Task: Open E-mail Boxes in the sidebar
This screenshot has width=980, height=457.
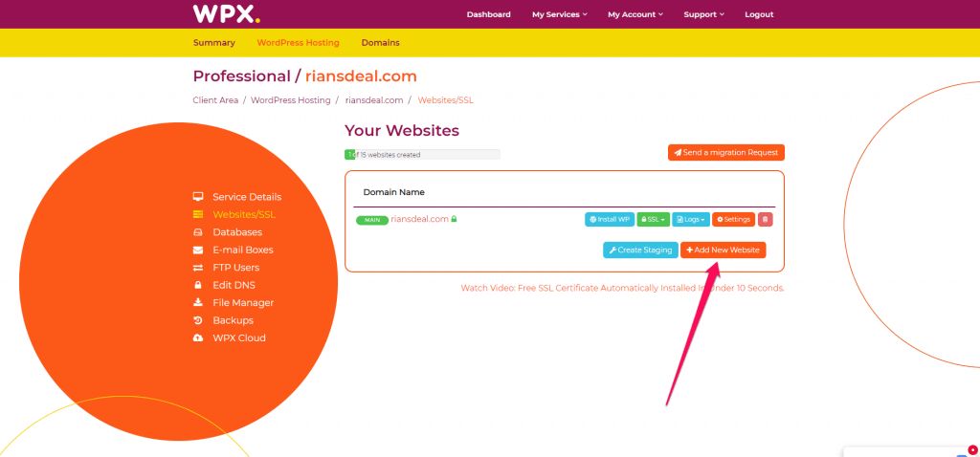Action: [x=243, y=250]
